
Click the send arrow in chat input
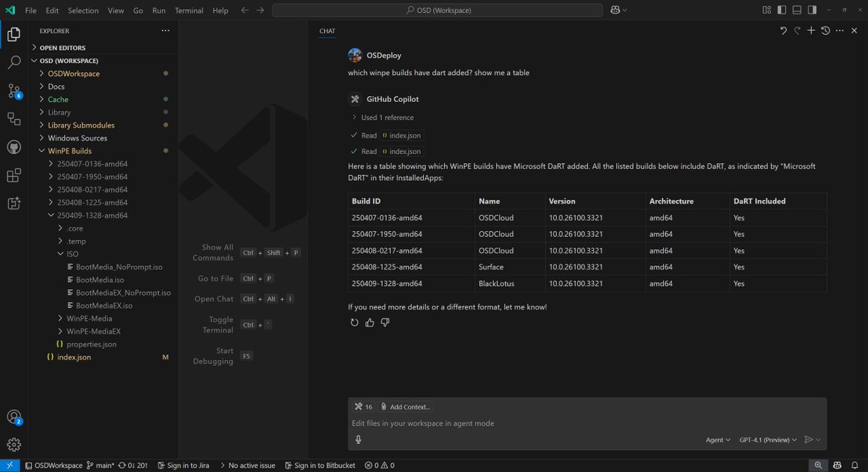pos(809,439)
